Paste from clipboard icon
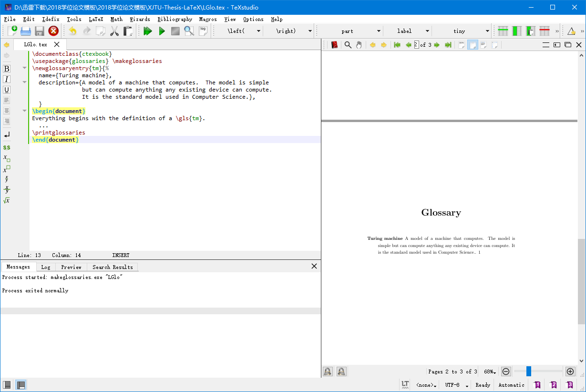The image size is (586, 392). click(x=128, y=31)
